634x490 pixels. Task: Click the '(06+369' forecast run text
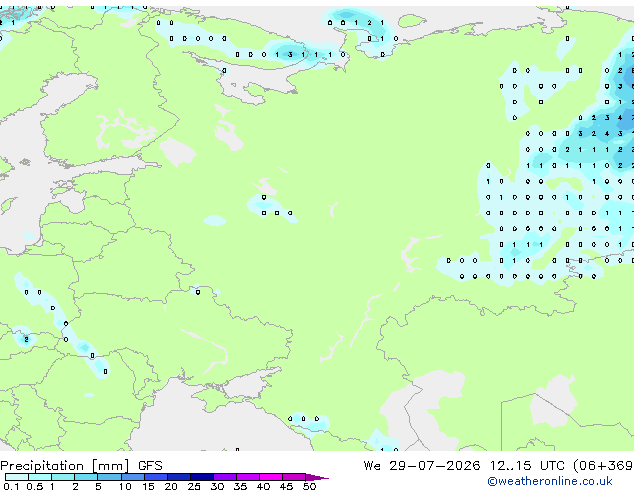point(603,466)
